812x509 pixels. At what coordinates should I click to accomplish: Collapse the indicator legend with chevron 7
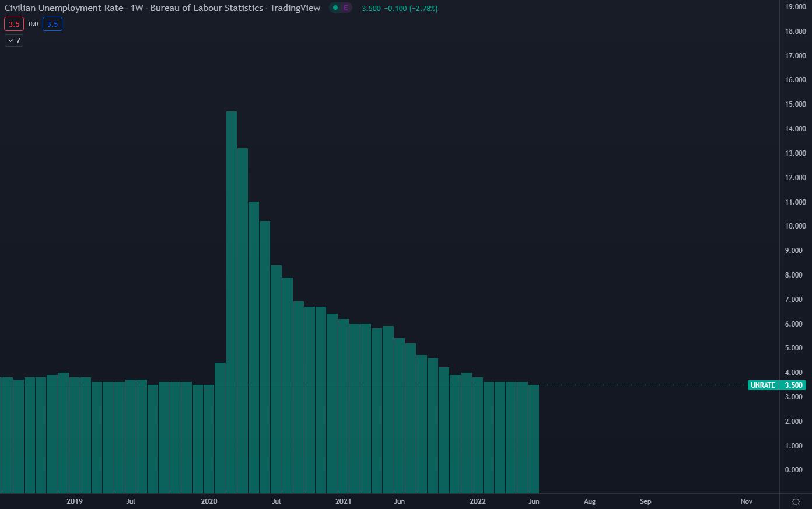14,41
